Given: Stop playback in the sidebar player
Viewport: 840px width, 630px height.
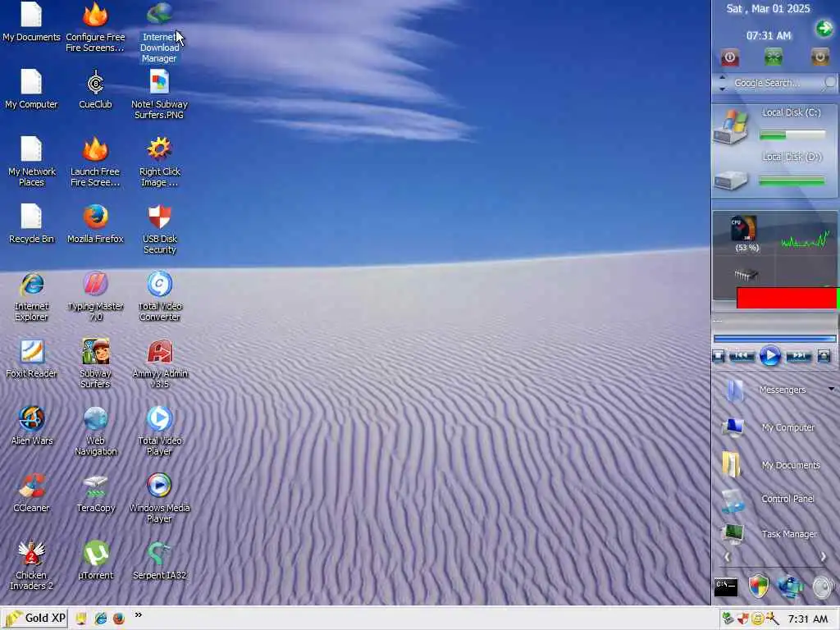Looking at the screenshot, I should (x=719, y=356).
